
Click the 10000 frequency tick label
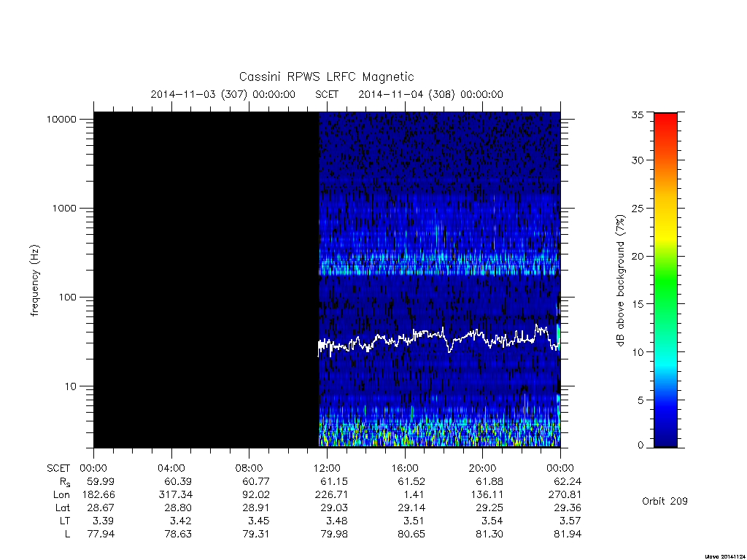click(61, 119)
